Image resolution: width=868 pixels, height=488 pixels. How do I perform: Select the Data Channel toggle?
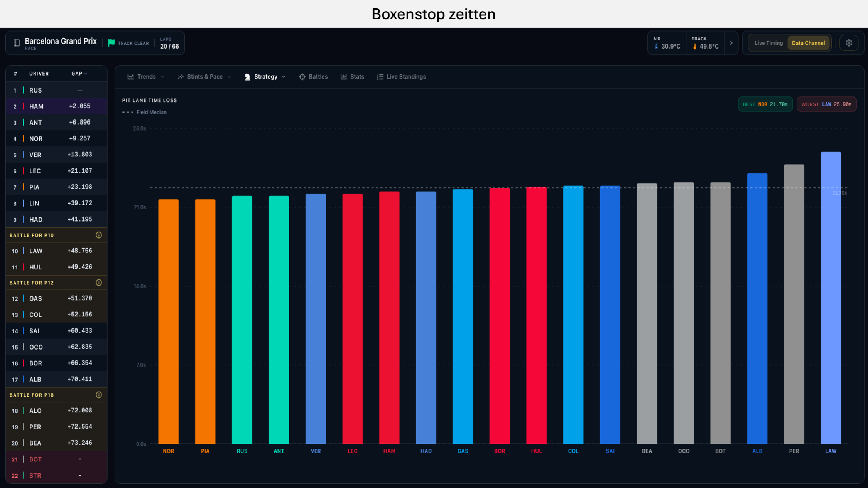808,43
